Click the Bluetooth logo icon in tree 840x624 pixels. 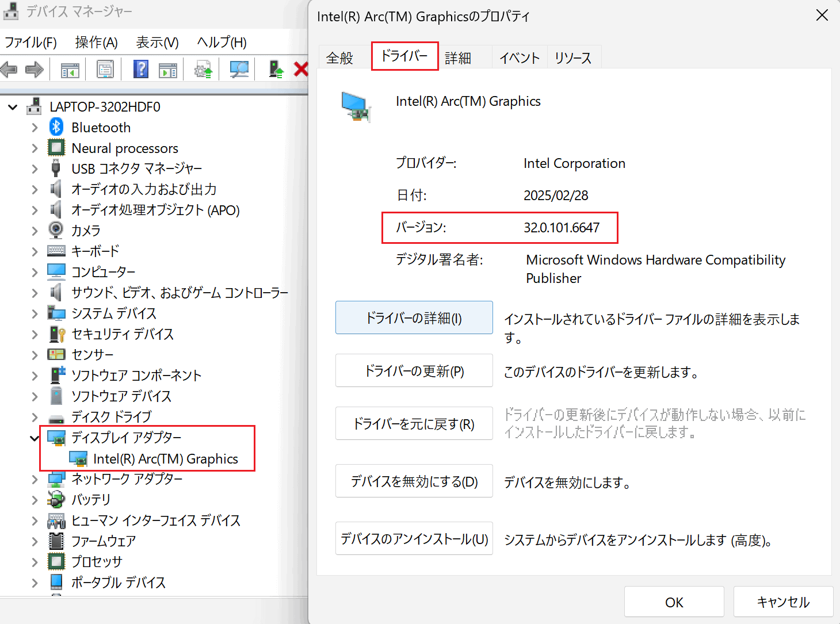tap(56, 127)
